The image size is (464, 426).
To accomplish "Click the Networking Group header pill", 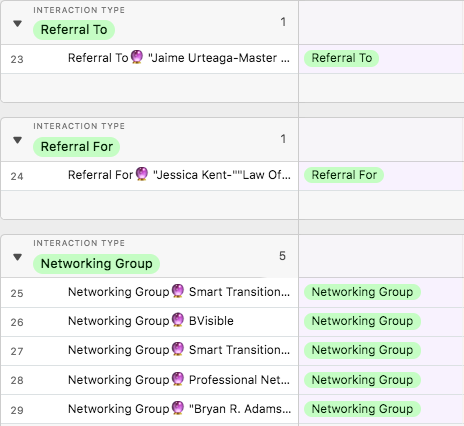I will (x=96, y=264).
